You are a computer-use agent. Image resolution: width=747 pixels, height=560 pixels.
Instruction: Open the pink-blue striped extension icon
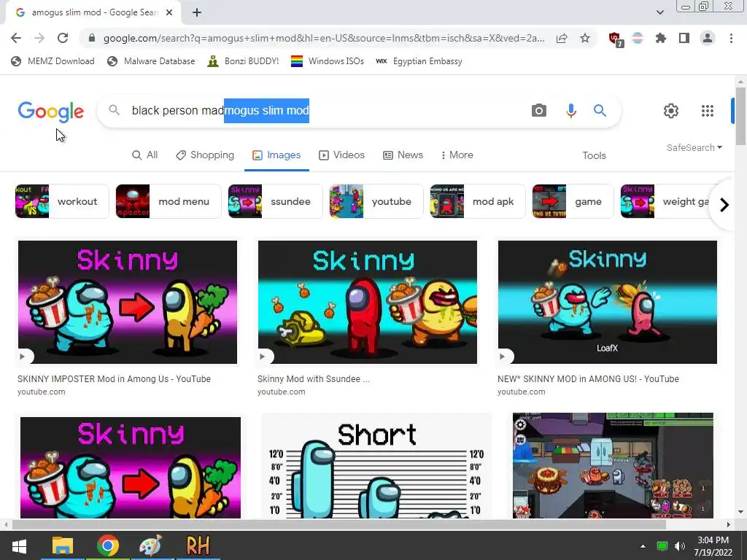(x=638, y=38)
